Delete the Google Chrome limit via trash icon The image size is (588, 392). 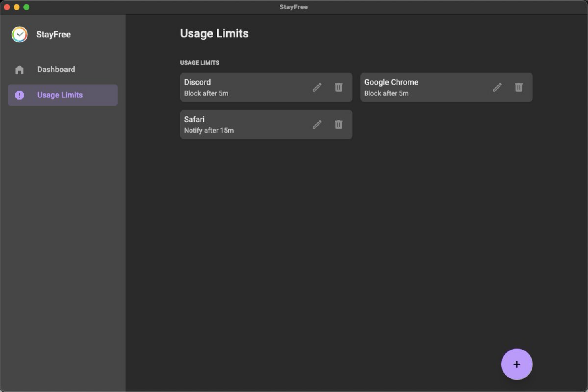click(x=518, y=87)
